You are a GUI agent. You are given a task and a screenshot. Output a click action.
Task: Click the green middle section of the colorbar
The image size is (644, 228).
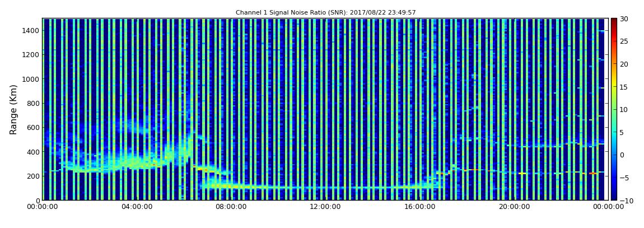coord(614,109)
